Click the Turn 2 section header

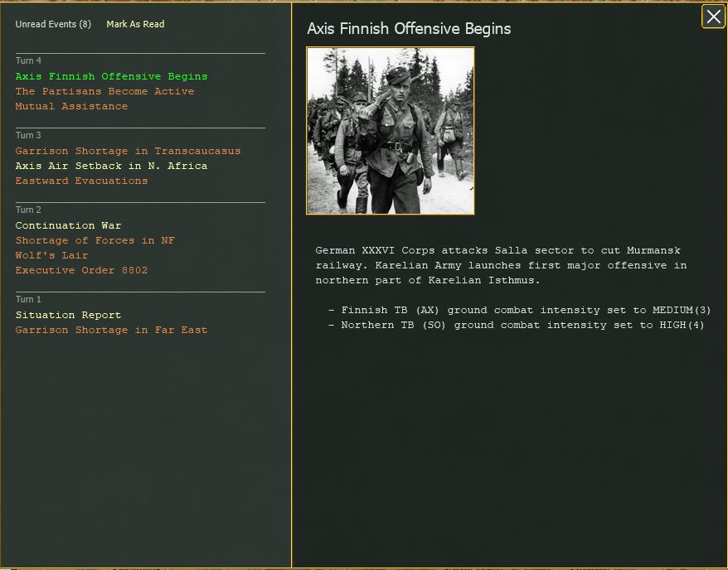(x=28, y=210)
